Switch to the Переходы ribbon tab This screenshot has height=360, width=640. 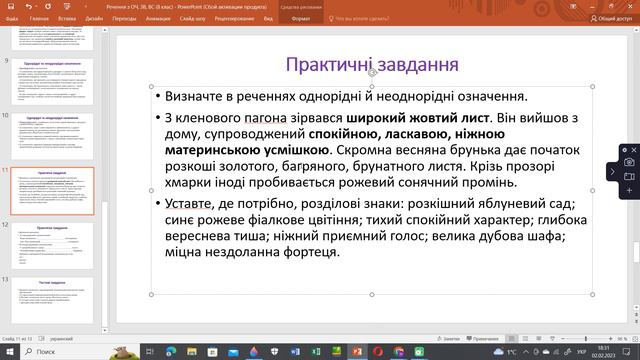tap(124, 19)
